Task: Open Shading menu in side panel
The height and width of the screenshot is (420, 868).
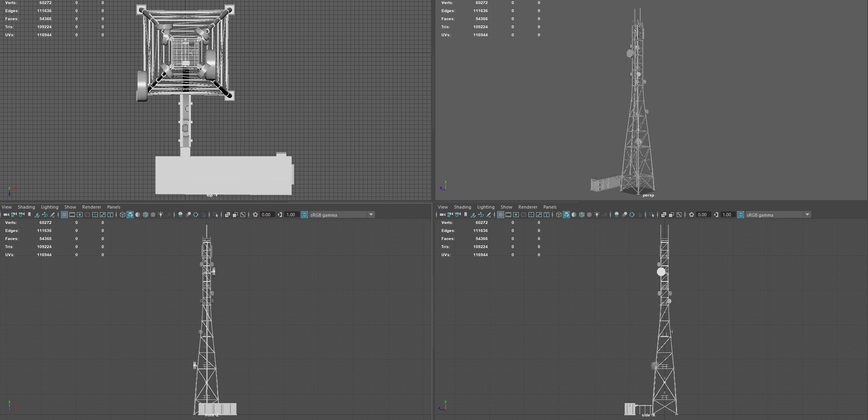Action: 462,207
